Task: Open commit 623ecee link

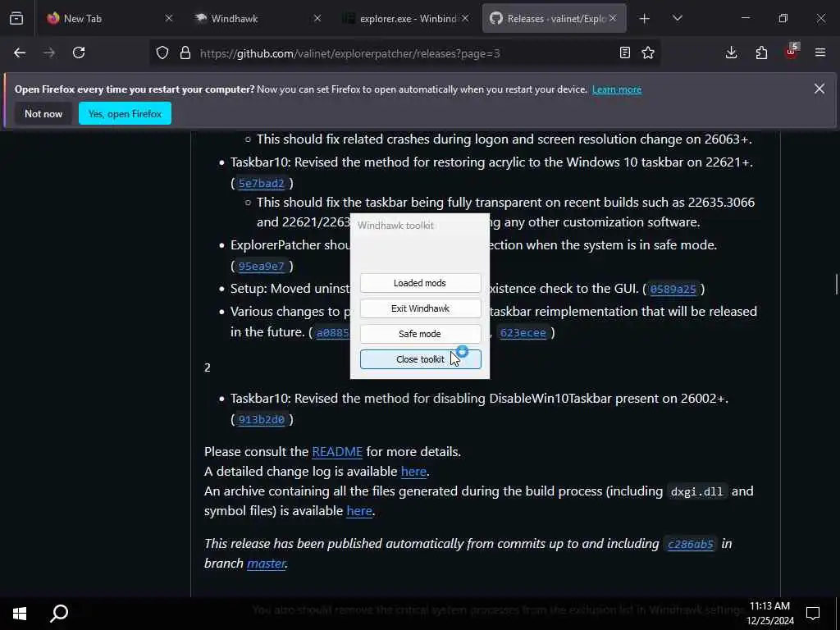Action: [x=523, y=333]
